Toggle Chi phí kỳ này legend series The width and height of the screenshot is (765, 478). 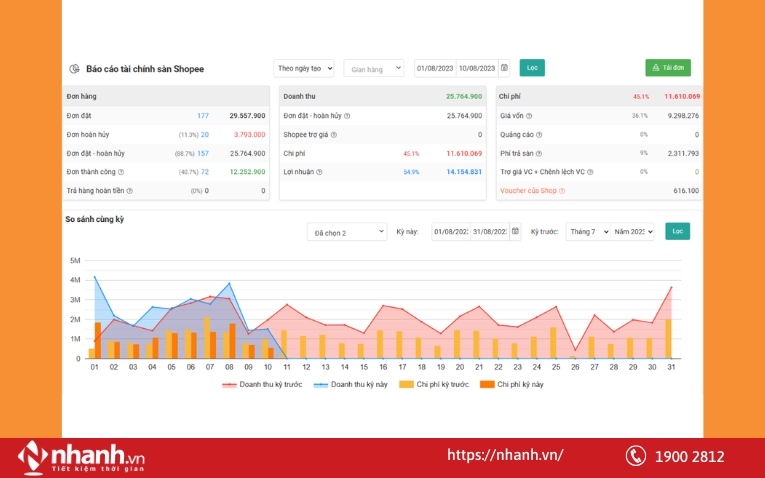pos(512,384)
